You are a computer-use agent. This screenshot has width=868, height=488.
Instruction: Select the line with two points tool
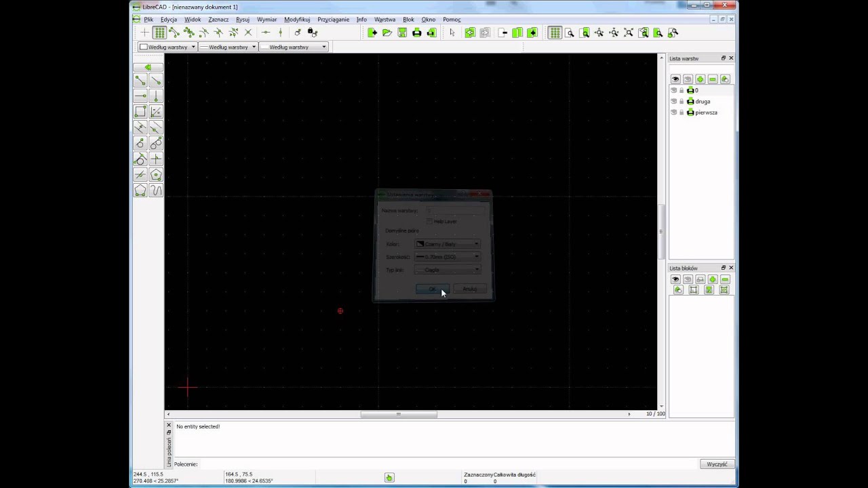(140, 81)
